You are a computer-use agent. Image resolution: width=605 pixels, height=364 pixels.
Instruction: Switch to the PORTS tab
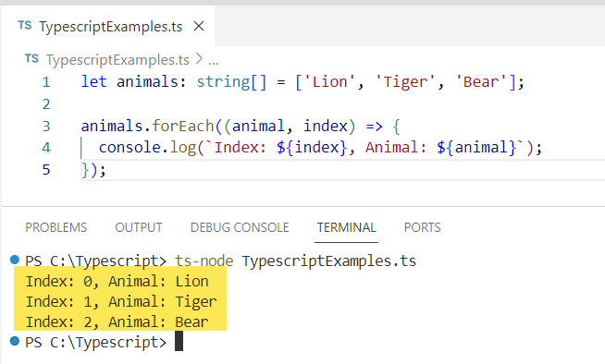point(422,227)
